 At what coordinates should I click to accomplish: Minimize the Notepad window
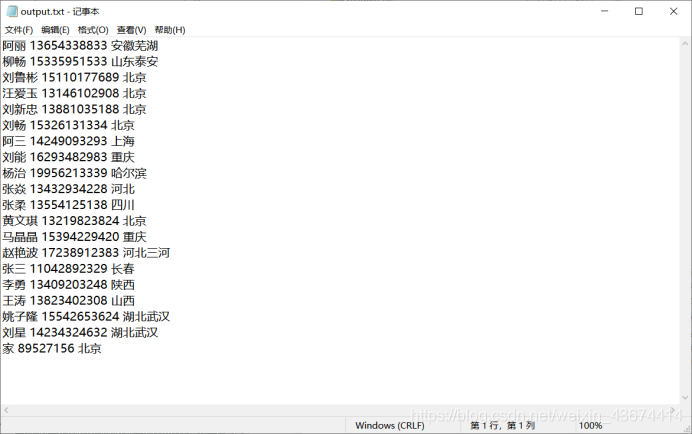[605, 11]
